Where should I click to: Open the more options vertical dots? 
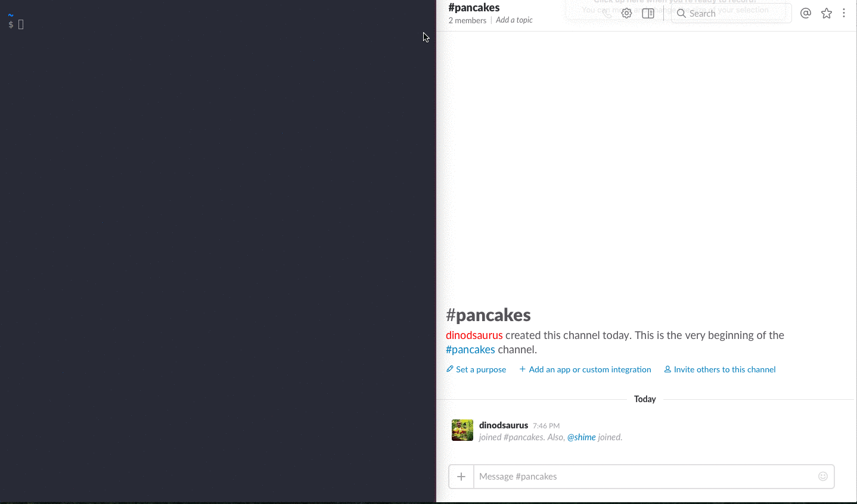844,13
